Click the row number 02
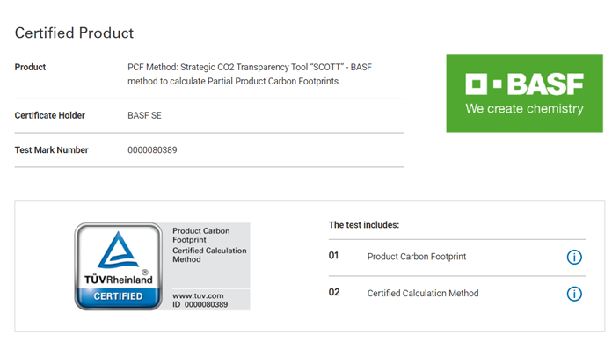The image size is (612, 364). 334,293
